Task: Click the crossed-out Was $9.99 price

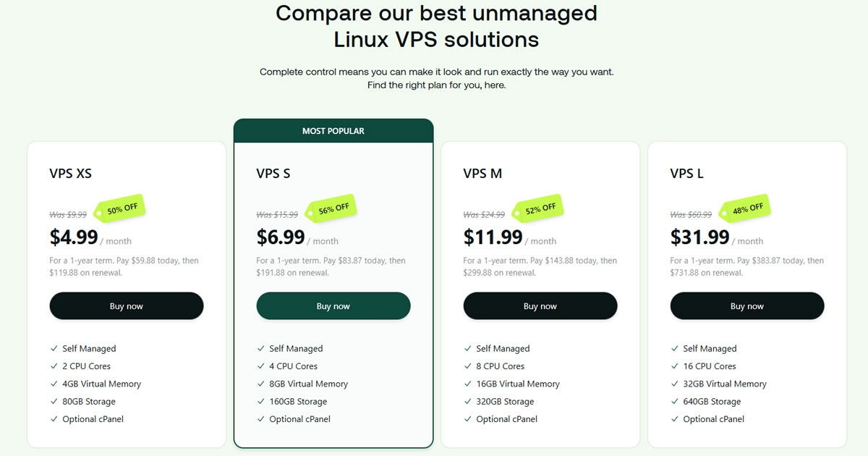Action: click(66, 214)
